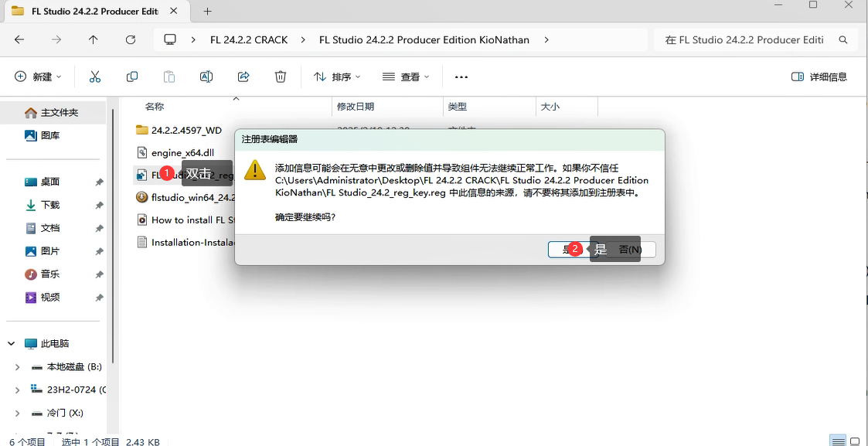868x446 pixels.
Task: Switch to details list view icon in status bar
Action: [x=839, y=441]
